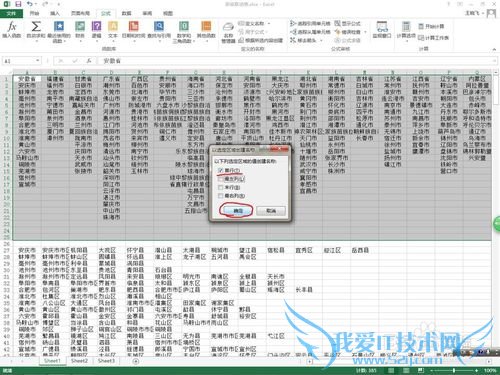Uncheck the Top row (首行) checkbox

point(220,170)
